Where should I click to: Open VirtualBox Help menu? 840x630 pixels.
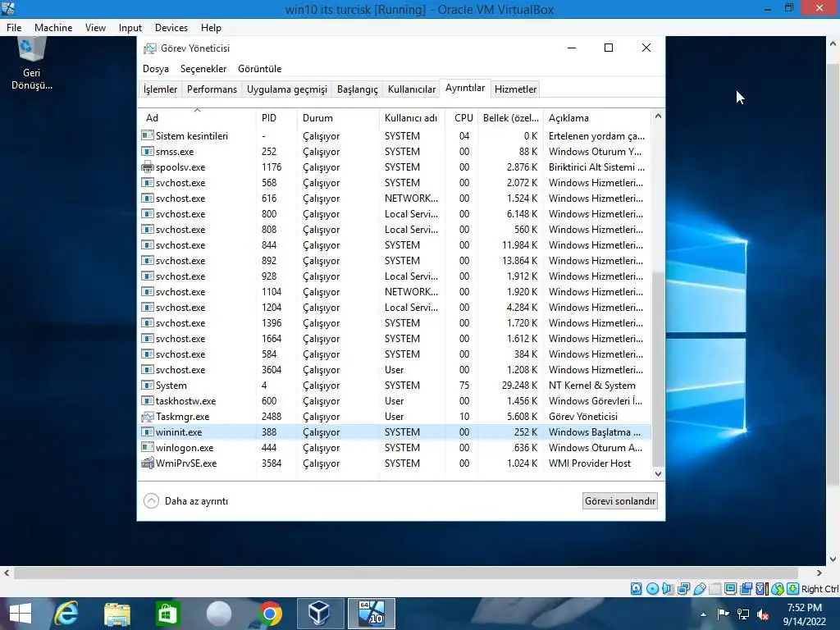(211, 28)
